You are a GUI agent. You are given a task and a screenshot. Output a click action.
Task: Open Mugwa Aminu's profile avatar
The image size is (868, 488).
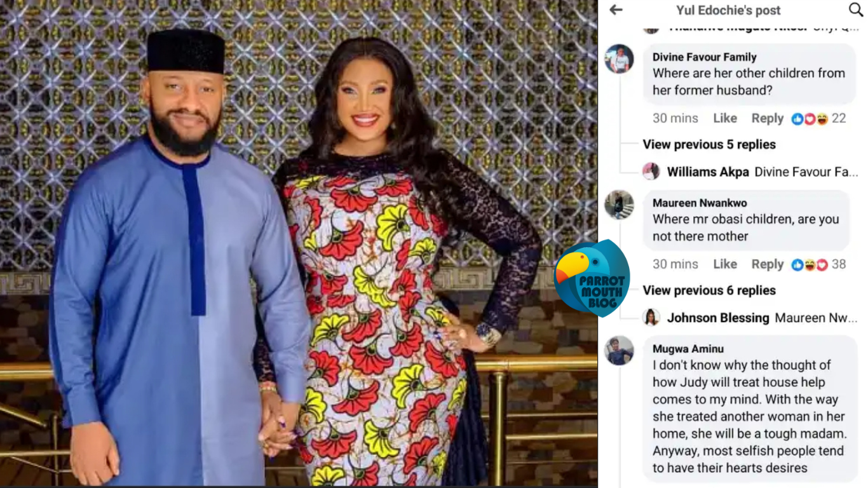click(x=619, y=351)
